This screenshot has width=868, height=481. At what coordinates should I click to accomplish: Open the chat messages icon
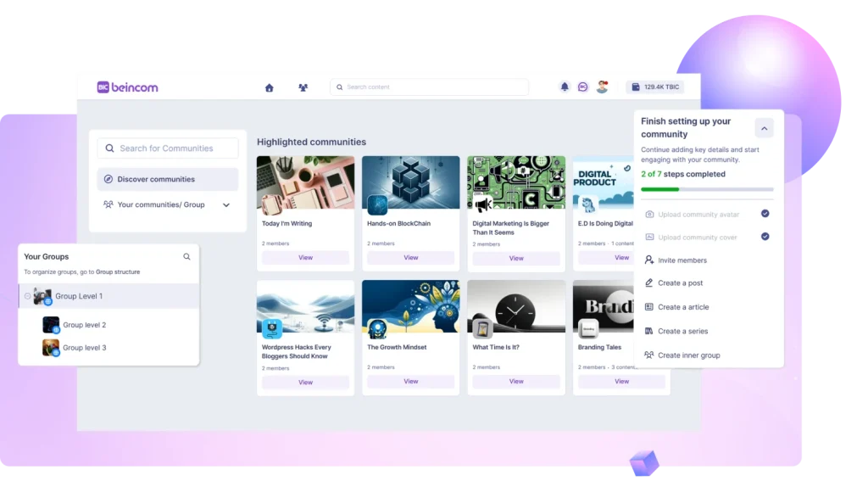(x=583, y=87)
